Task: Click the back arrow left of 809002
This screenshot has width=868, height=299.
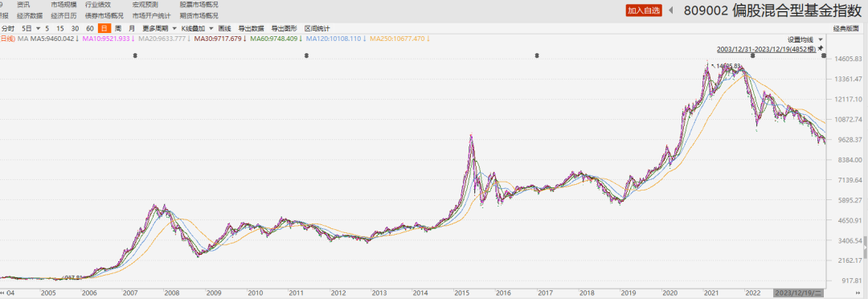Action: [x=671, y=10]
